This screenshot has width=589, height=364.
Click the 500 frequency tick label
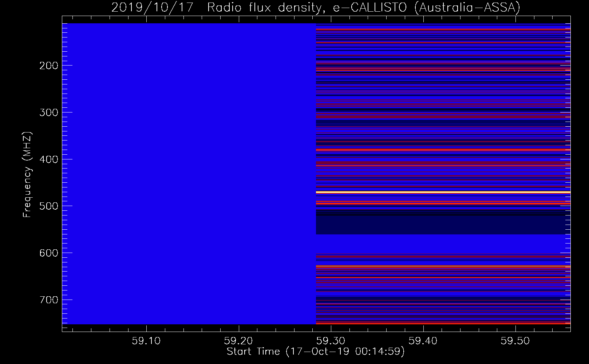pyautogui.click(x=49, y=206)
